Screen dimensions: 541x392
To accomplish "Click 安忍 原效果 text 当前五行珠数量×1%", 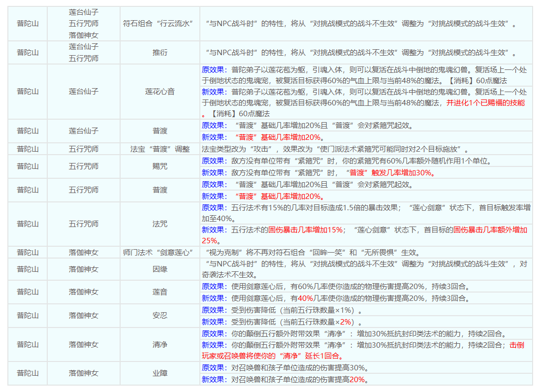I will pos(282,310).
